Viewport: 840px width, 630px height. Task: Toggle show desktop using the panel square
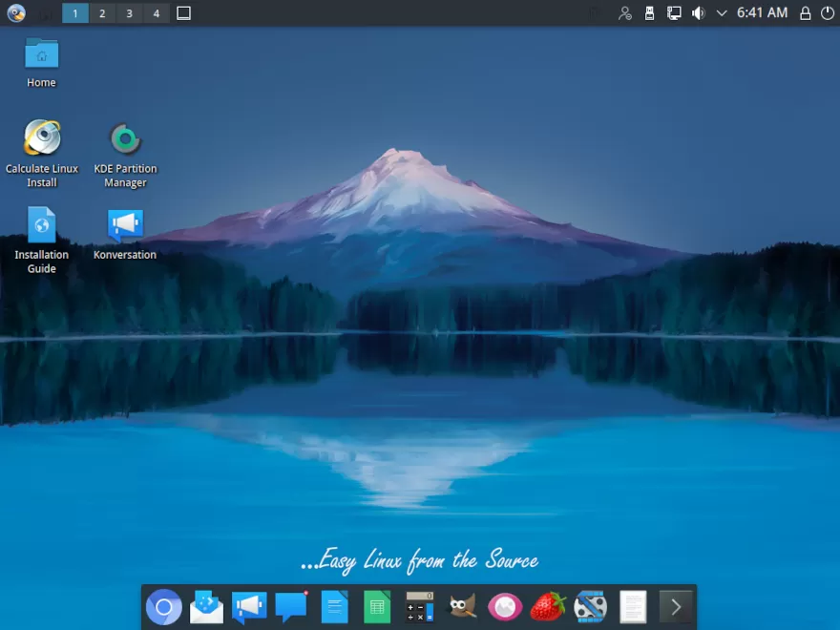(184, 13)
